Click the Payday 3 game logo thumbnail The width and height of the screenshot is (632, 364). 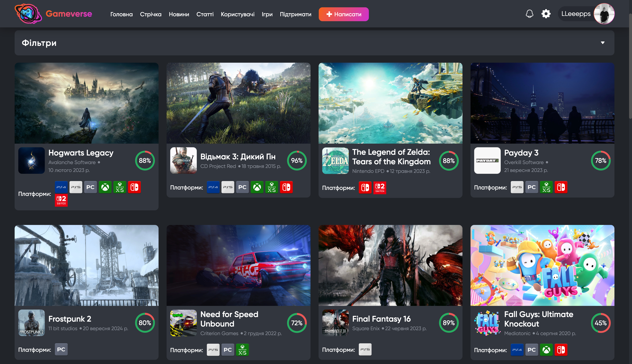487,161
